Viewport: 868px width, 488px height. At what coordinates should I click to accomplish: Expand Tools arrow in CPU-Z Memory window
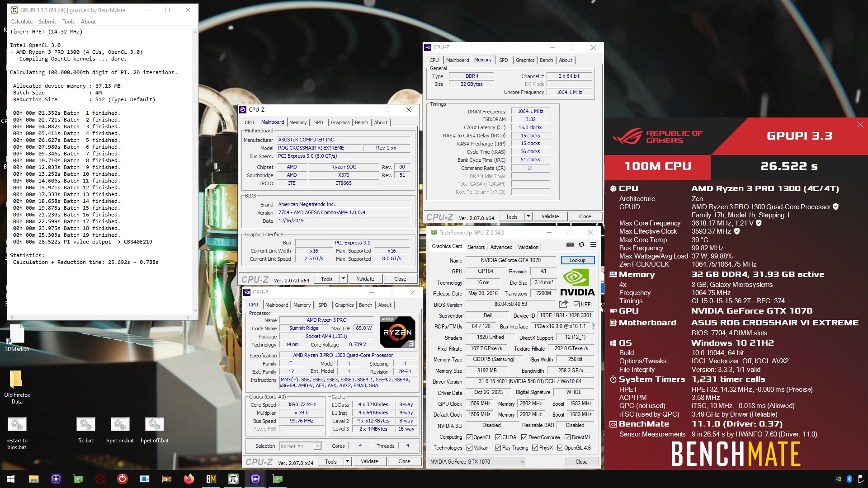528,216
